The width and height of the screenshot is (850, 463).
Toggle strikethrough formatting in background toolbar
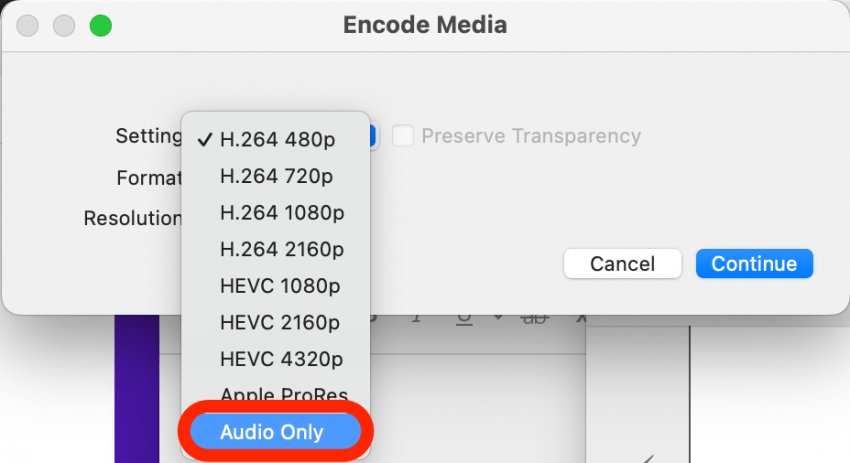pos(536,318)
